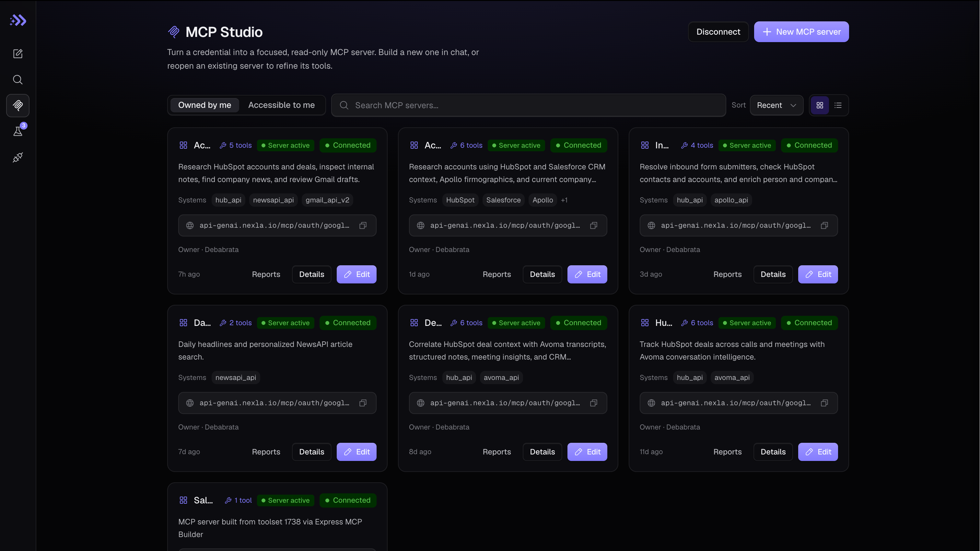Open the sidebar search magnifier icon
980x551 pixels.
[x=18, y=79]
